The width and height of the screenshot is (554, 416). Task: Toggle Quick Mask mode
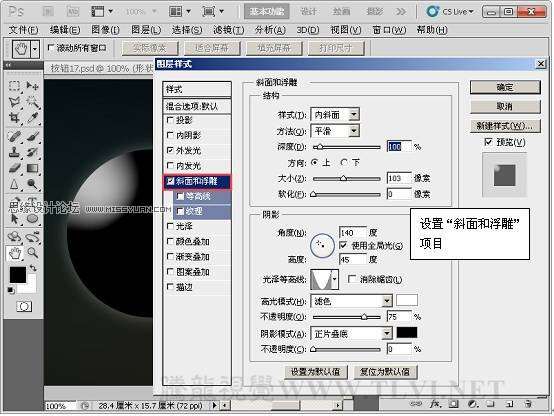24,306
